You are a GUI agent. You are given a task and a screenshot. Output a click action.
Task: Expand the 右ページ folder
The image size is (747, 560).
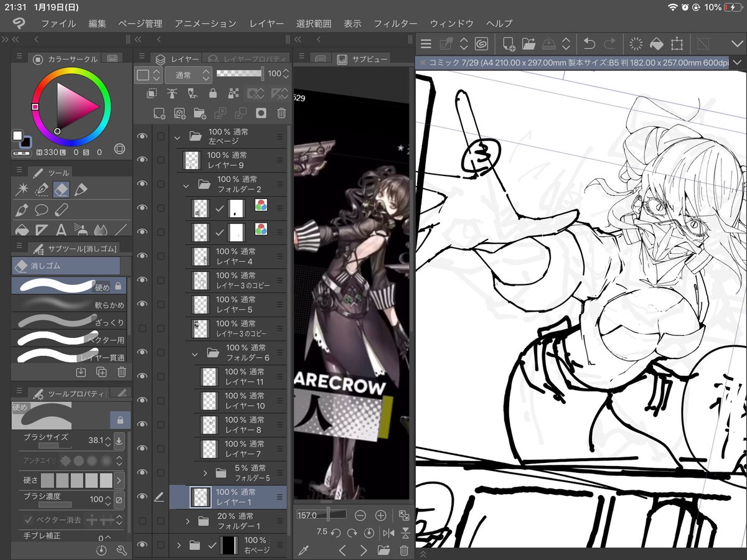click(179, 545)
